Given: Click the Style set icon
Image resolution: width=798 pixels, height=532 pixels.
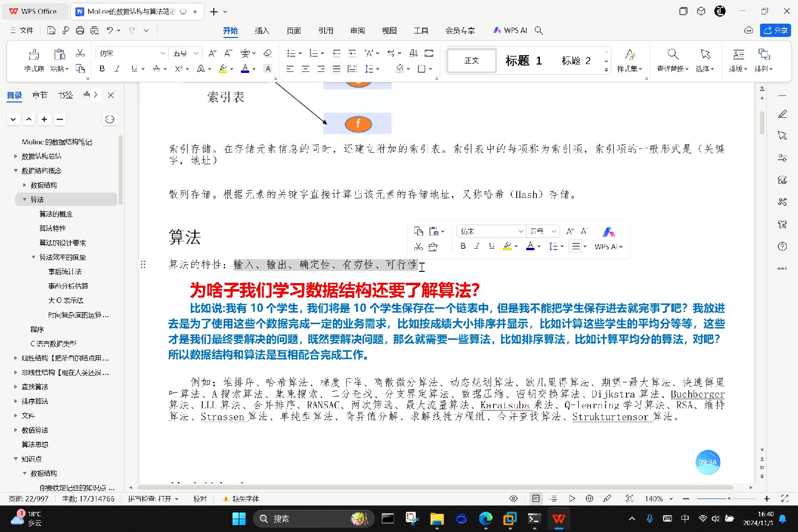Looking at the screenshot, I should pos(630,54).
